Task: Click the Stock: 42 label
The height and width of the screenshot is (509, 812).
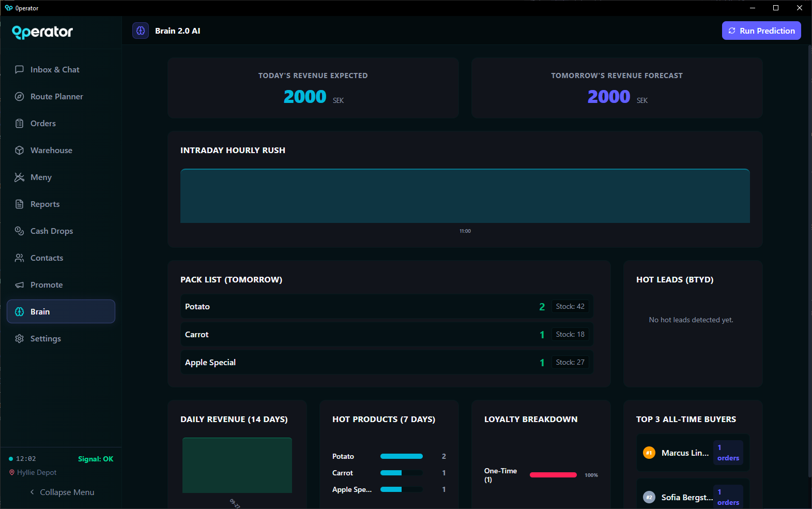Action: pyautogui.click(x=570, y=306)
